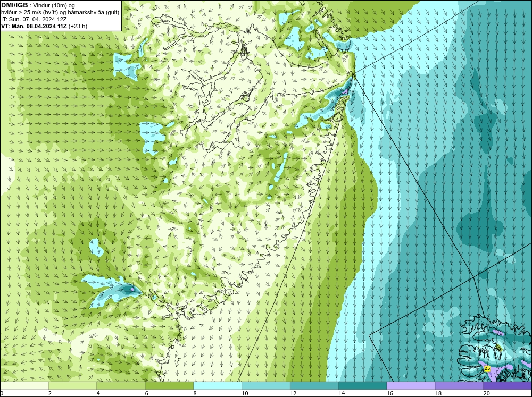Click the '(+23 h)' forecast offset text
The image size is (532, 397).
78,26
